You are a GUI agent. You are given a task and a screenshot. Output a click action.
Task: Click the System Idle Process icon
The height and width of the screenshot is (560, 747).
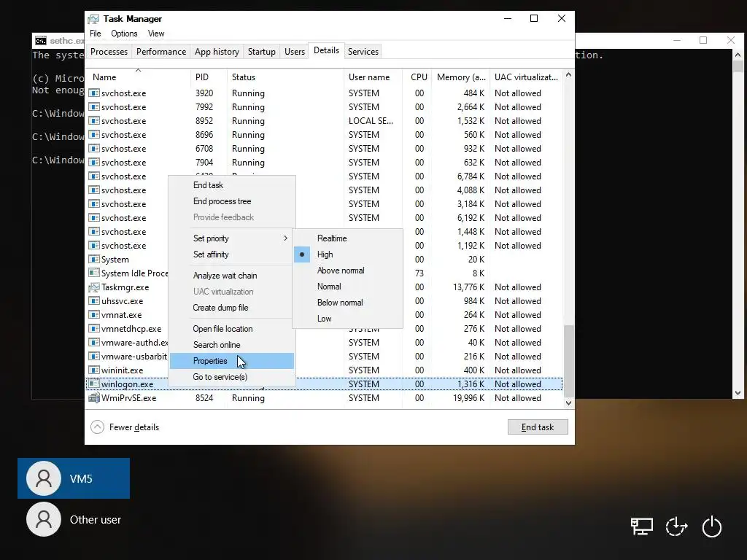point(94,273)
